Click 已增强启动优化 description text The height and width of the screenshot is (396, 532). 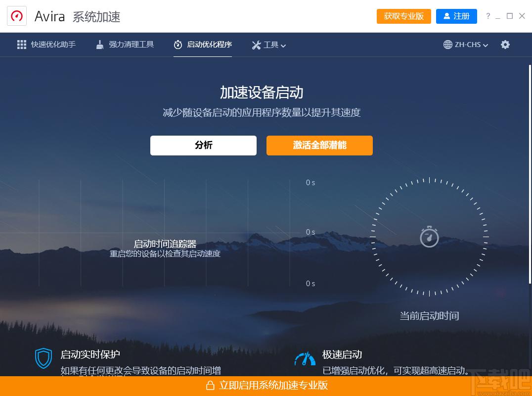click(x=396, y=371)
